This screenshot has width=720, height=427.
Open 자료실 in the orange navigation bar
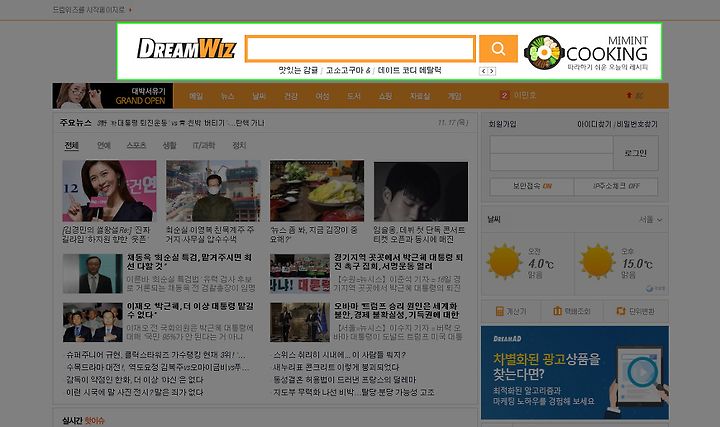coord(420,96)
